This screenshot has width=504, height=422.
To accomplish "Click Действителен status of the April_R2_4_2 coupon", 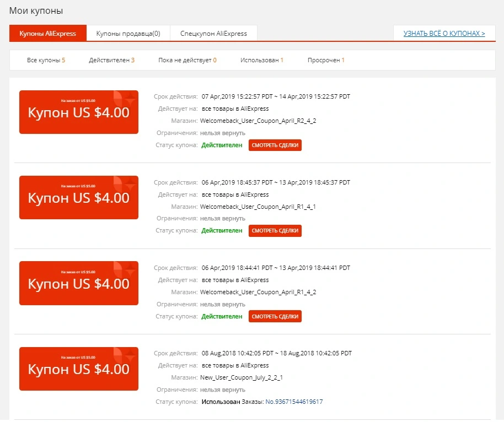I will 222,145.
